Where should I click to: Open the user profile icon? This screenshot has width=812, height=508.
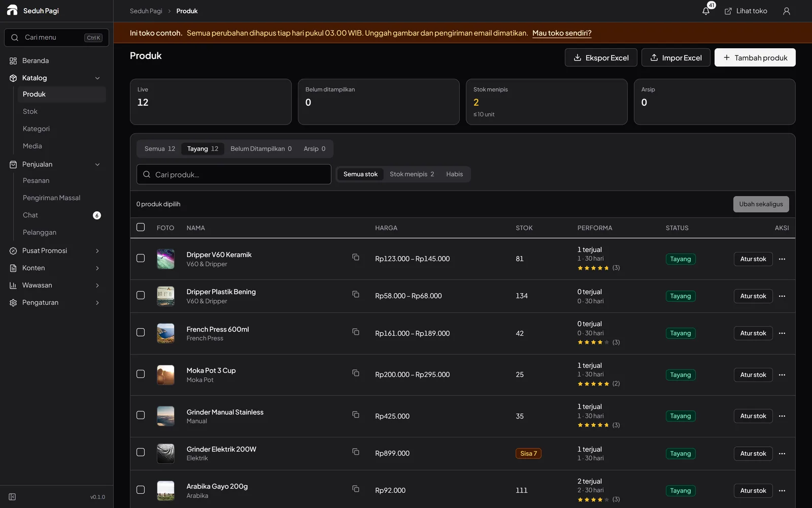(787, 11)
